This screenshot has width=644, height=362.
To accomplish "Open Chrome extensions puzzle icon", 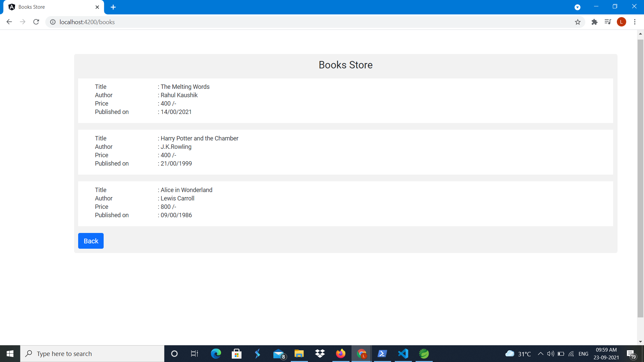I will point(594,22).
